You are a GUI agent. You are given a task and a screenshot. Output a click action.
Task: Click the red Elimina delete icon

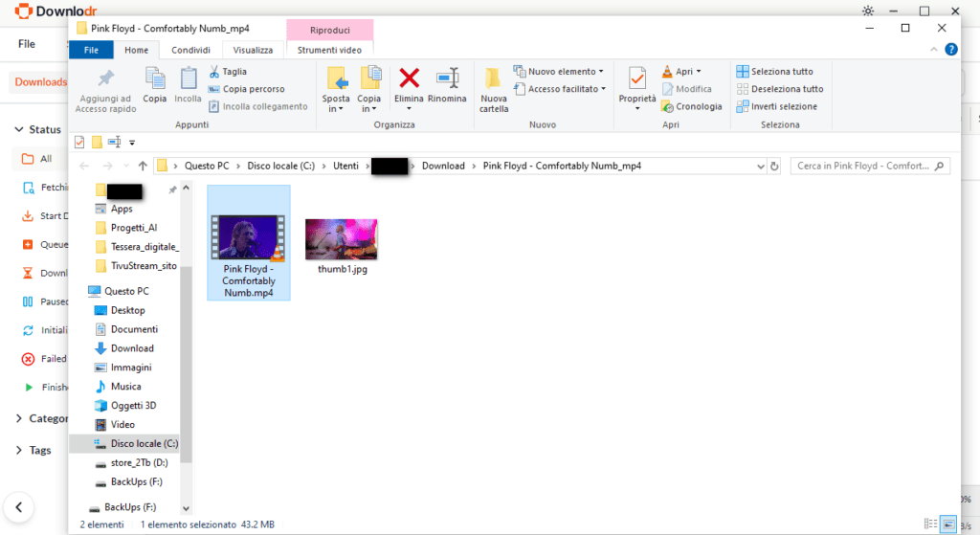coord(410,78)
